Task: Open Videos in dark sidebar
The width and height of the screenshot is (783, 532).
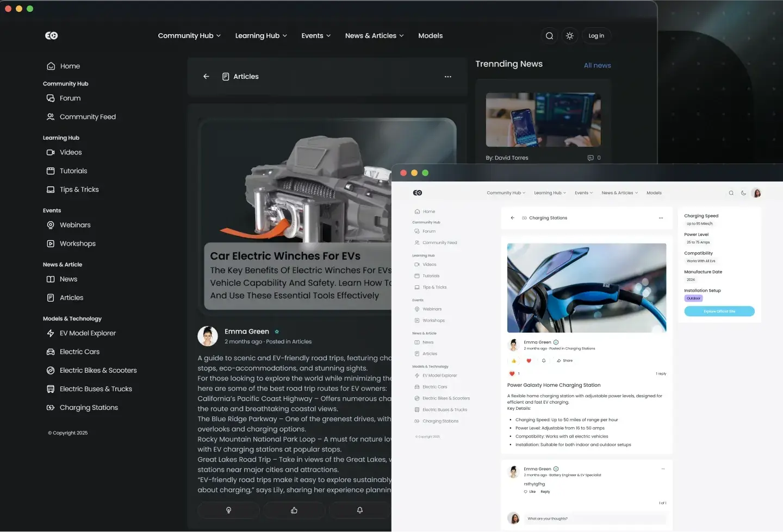Action: tap(64, 153)
